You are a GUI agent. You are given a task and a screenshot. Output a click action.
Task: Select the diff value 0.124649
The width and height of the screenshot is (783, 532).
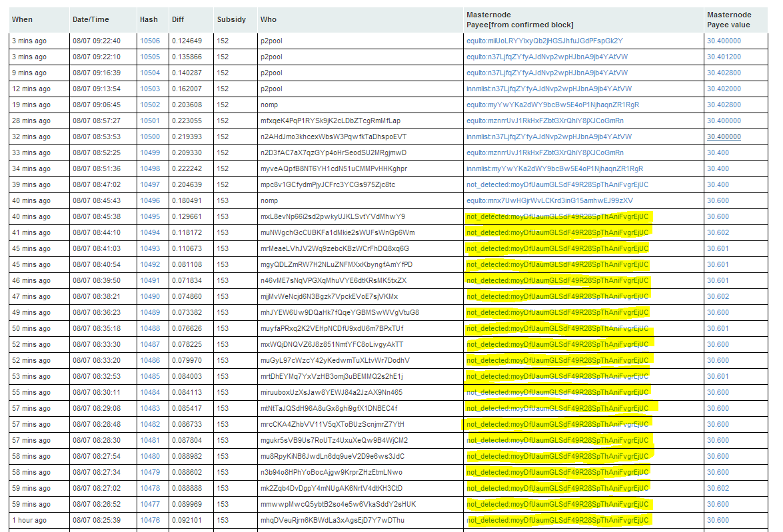click(187, 41)
